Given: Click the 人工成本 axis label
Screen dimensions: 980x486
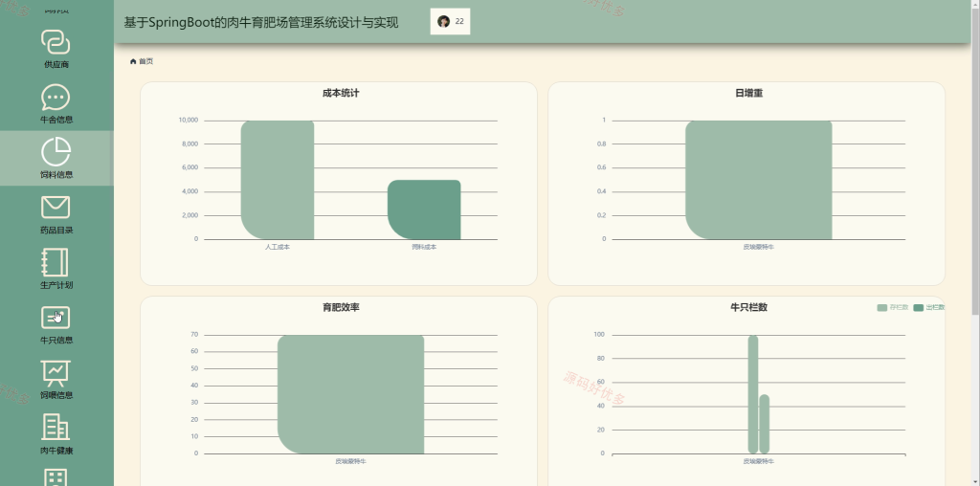Looking at the screenshot, I should tap(278, 247).
